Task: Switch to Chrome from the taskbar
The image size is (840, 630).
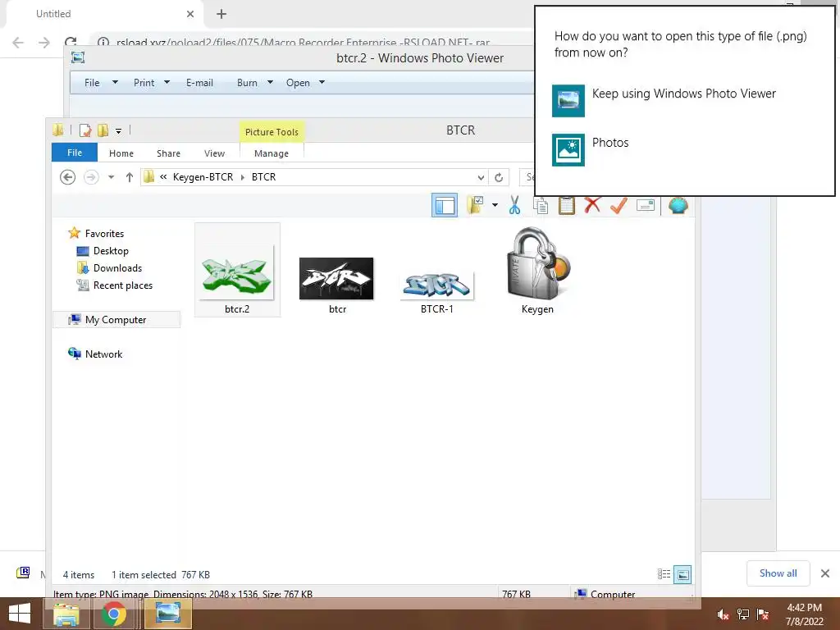Action: pos(114,614)
